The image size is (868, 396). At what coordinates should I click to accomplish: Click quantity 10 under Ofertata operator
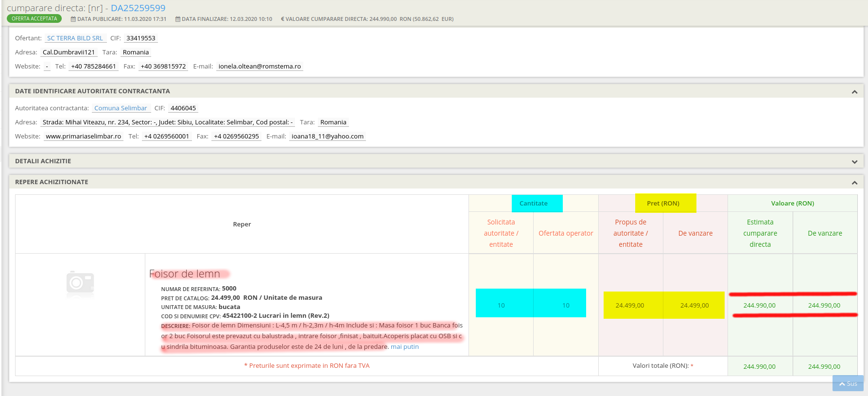point(566,305)
